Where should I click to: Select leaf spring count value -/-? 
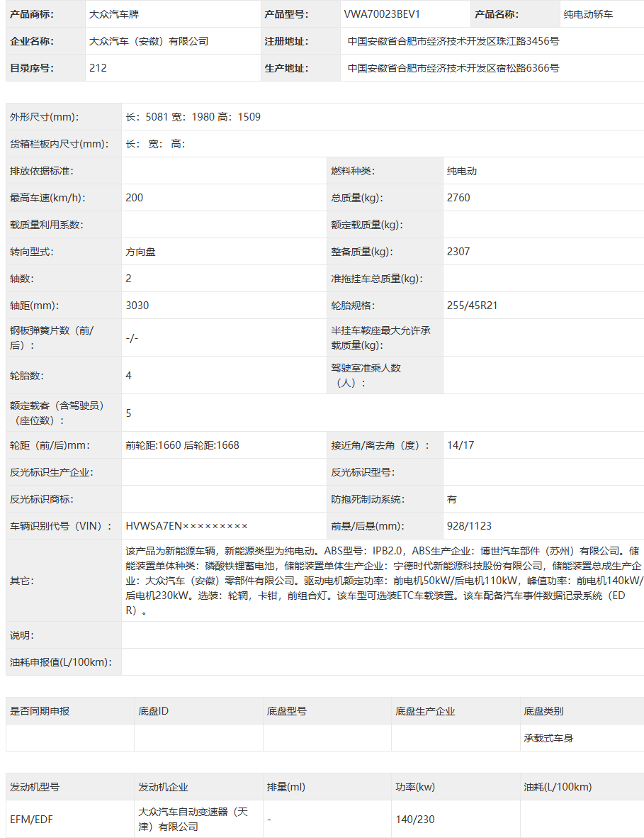coord(132,337)
